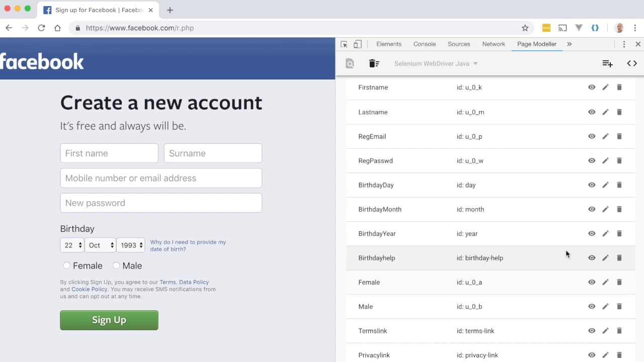Click the inspect element picker icon in DevTools
This screenshot has width=644, height=362.
click(x=344, y=44)
